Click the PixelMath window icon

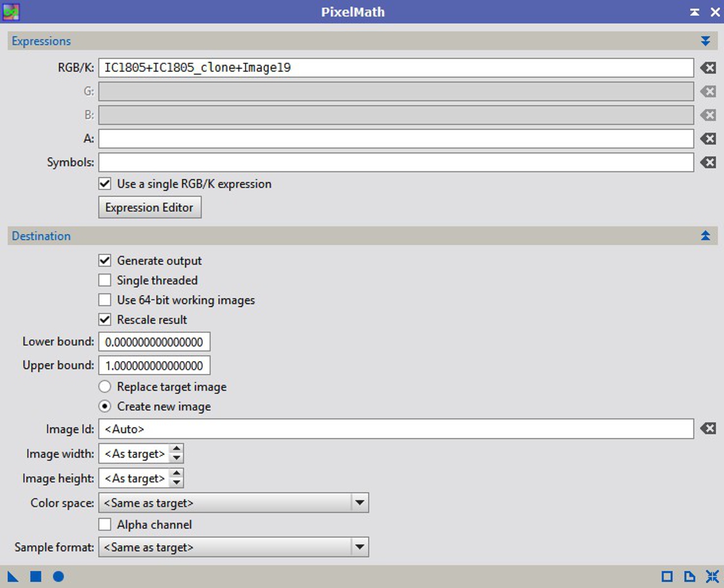11,11
